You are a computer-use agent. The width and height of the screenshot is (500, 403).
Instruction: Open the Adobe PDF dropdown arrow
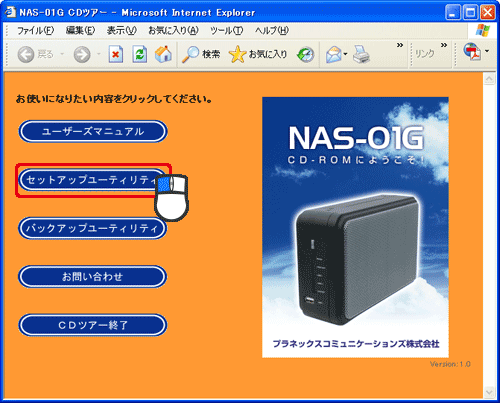tap(487, 51)
